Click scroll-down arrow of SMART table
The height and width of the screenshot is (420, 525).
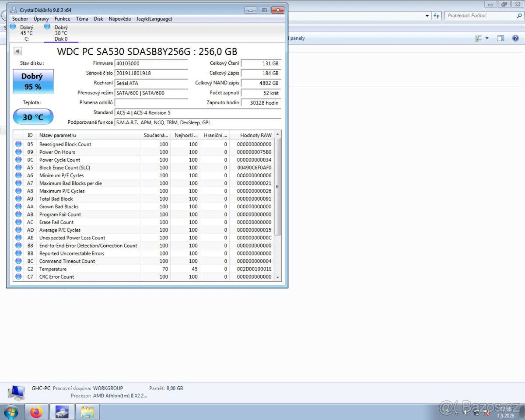[x=278, y=277]
